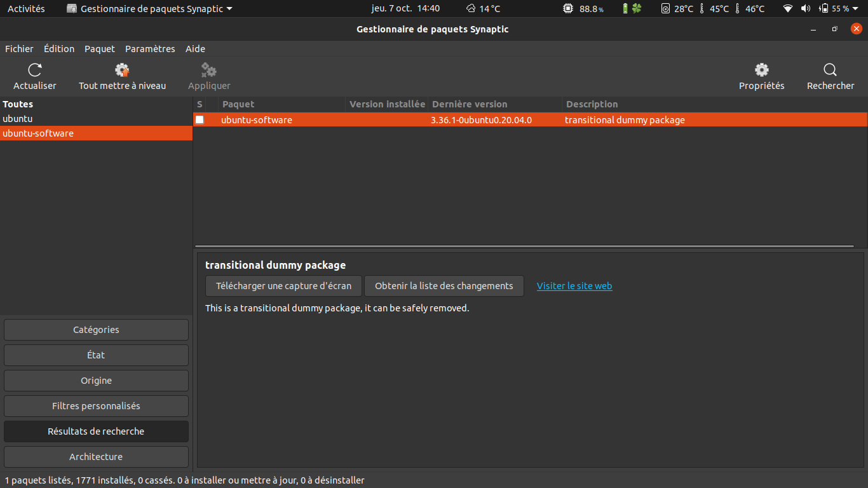This screenshot has width=868, height=488.
Task: Open the clock 'jeu. 7 oct. 14:40'
Action: click(405, 9)
